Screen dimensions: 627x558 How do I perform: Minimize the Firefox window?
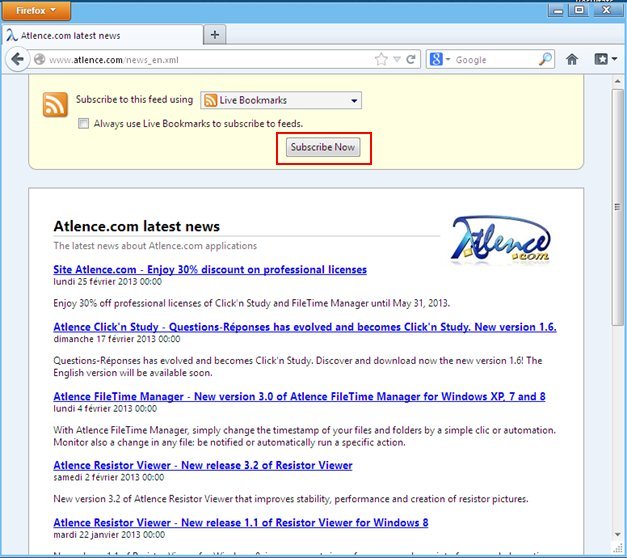(x=557, y=10)
